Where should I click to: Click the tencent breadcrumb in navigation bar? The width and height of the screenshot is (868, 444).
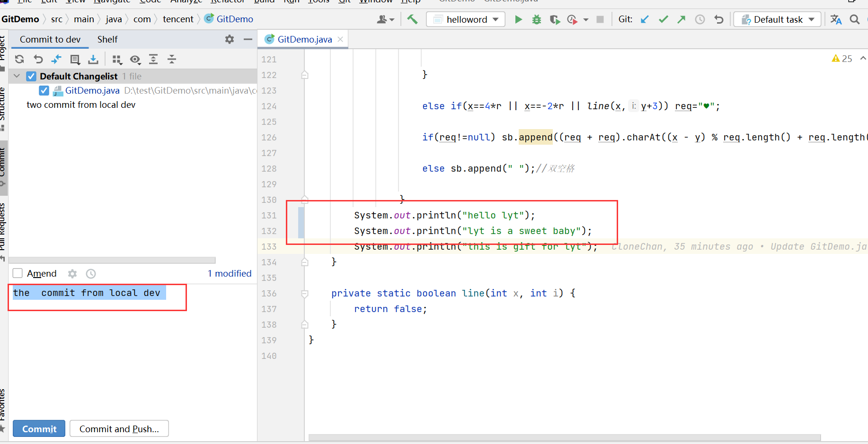click(178, 19)
